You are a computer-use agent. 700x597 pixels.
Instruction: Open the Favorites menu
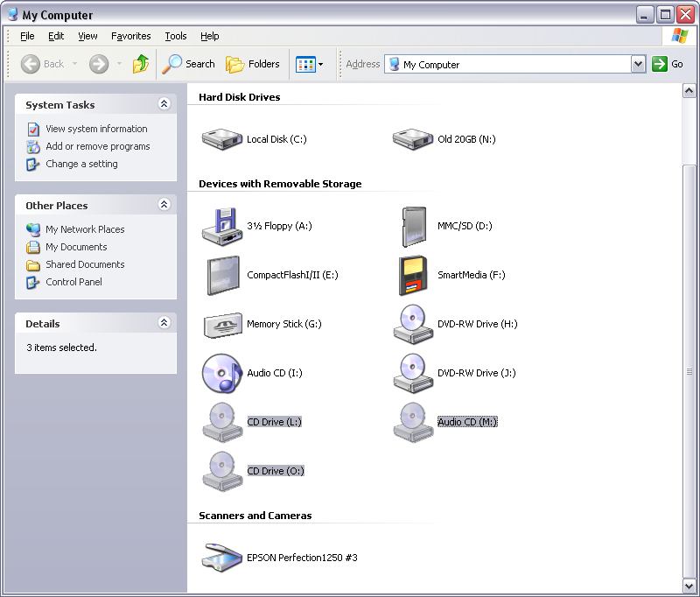(130, 36)
